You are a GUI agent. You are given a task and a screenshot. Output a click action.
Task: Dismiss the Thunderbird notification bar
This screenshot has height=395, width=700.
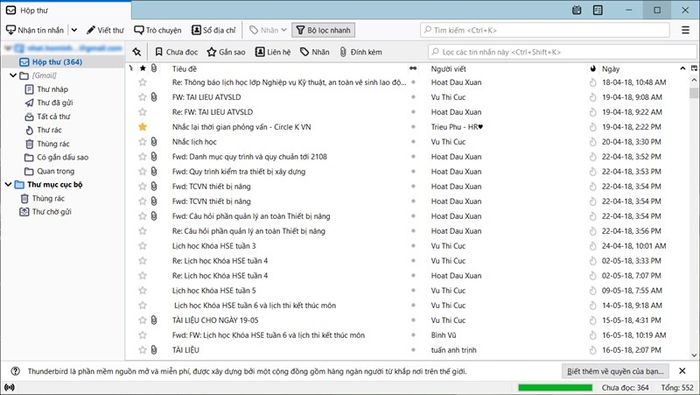[x=682, y=371]
